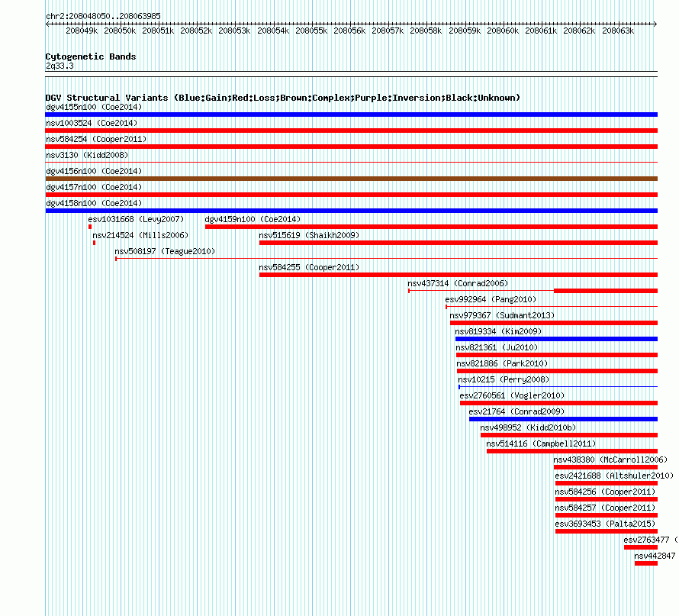Image resolution: width=679 pixels, height=616 pixels.
Task: Click esv2760561 (Vogler2010) label
Action: click(512, 395)
